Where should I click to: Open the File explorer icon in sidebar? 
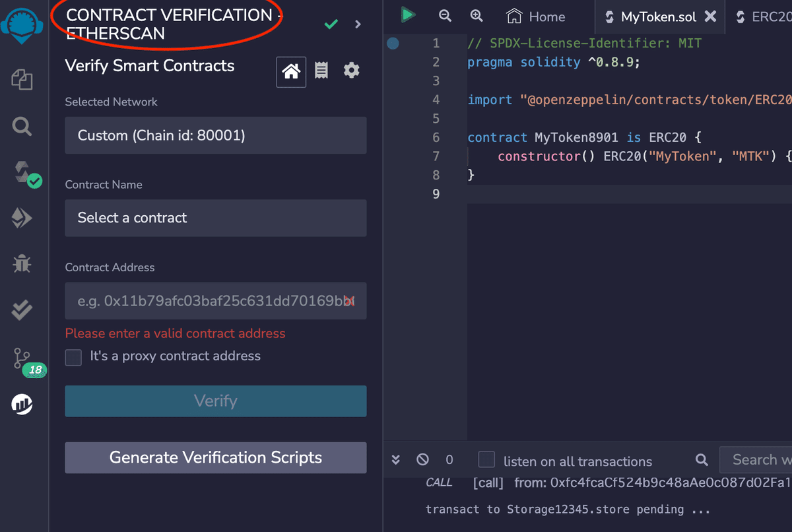(22, 80)
